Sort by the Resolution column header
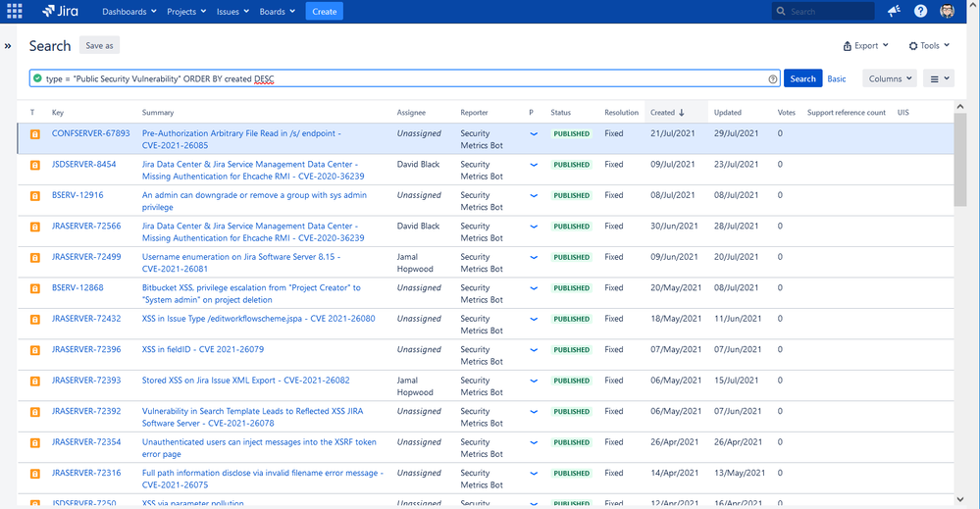This screenshot has height=509, width=980. [621, 113]
